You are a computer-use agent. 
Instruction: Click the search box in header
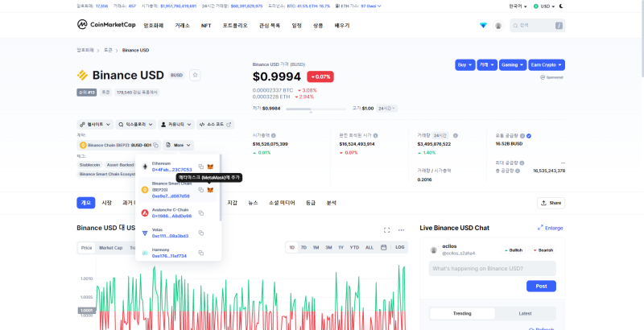(x=538, y=26)
